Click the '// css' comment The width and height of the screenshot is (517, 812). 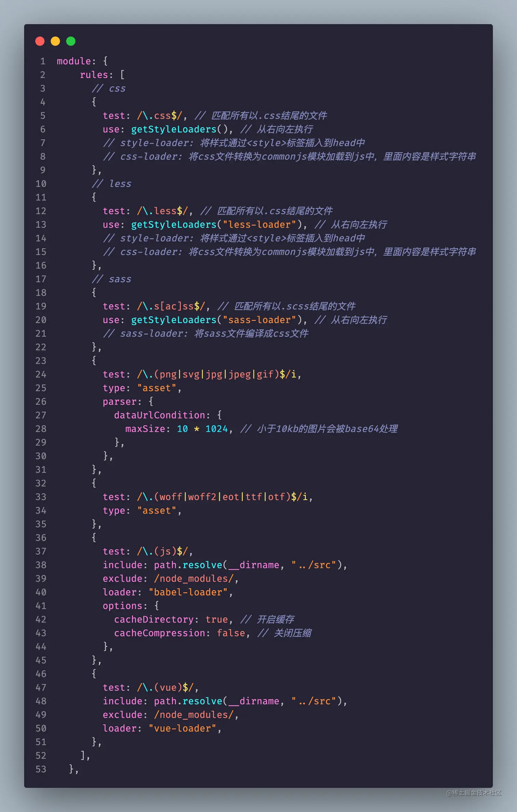pyautogui.click(x=109, y=88)
